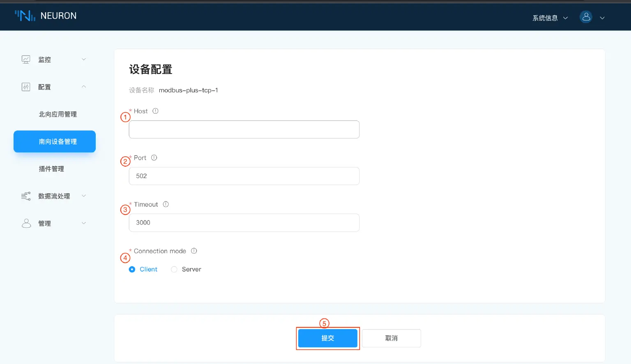Focus the Host input field
Viewport: 631px width, 364px height.
(244, 130)
